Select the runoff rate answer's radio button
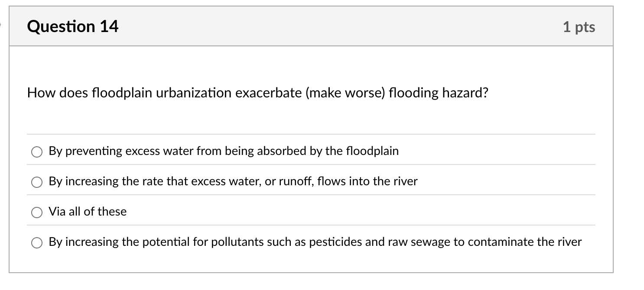 [37, 182]
